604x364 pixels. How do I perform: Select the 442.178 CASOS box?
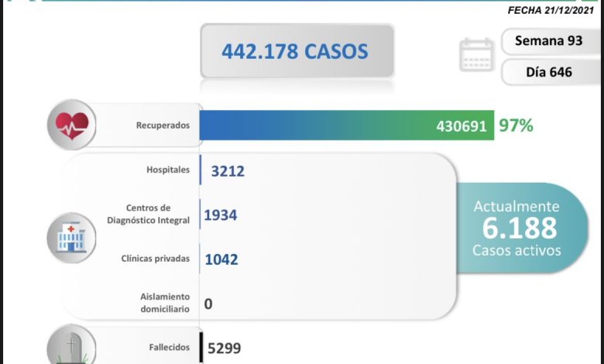296,51
